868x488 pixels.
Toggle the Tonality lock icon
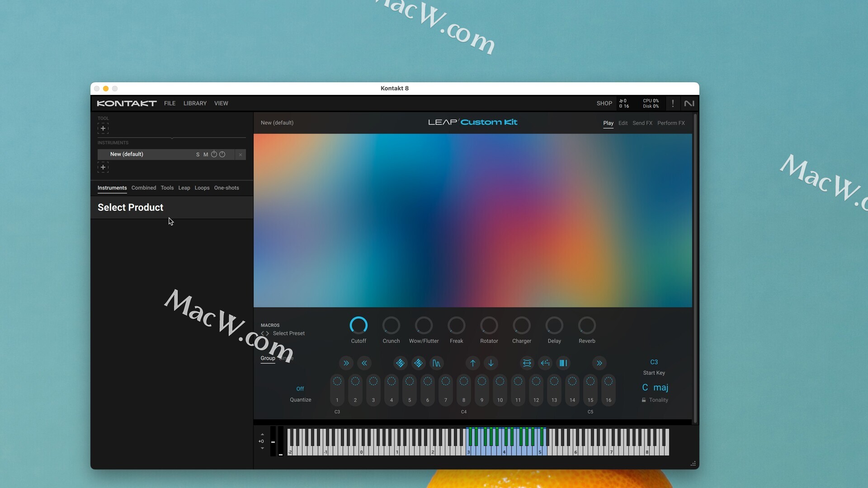(x=644, y=400)
